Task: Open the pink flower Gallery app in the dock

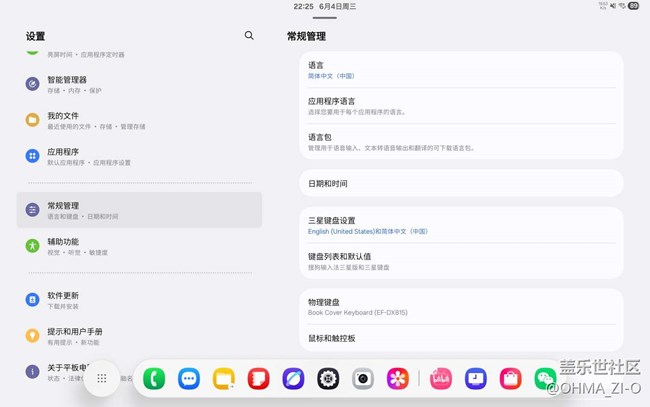Action: 398,379
